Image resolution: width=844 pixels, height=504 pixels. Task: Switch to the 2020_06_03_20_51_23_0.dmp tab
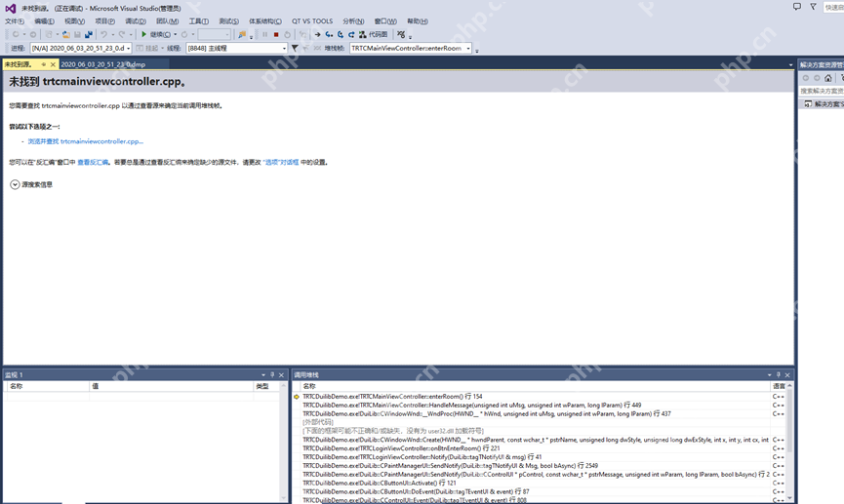[102, 64]
